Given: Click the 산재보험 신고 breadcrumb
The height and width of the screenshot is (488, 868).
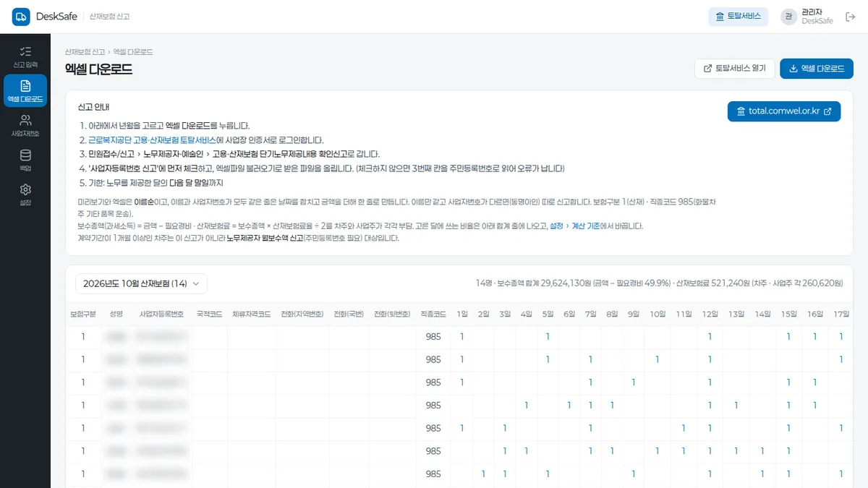Looking at the screenshot, I should point(85,52).
